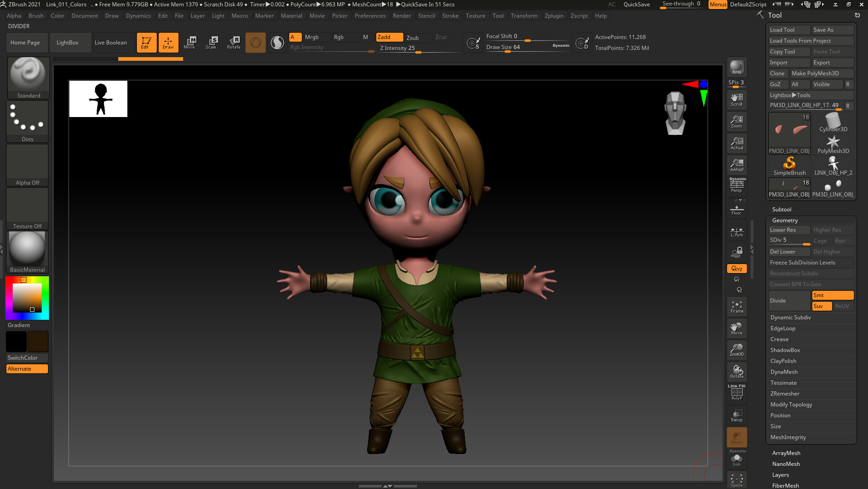Screen dimensions: 868x489
Task: Click the BPR render icon
Action: pyautogui.click(x=736, y=68)
